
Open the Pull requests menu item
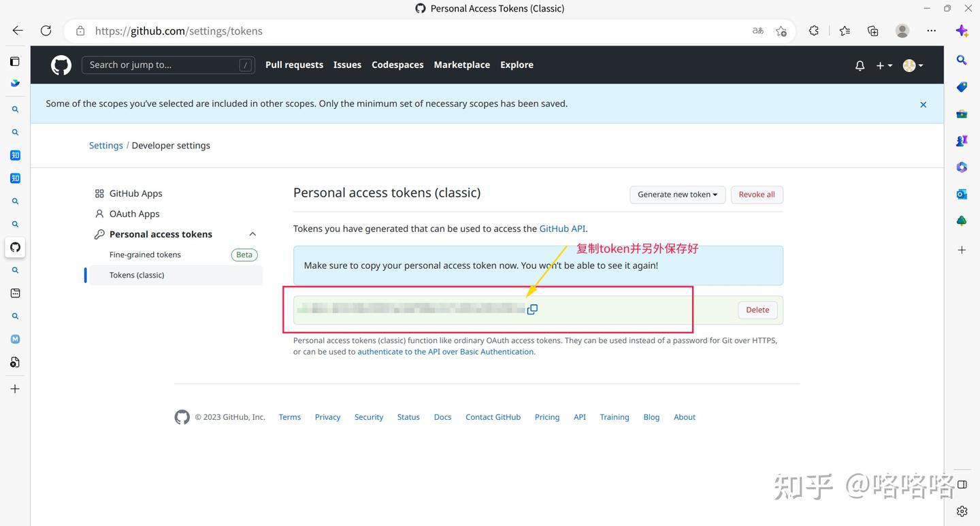294,65
